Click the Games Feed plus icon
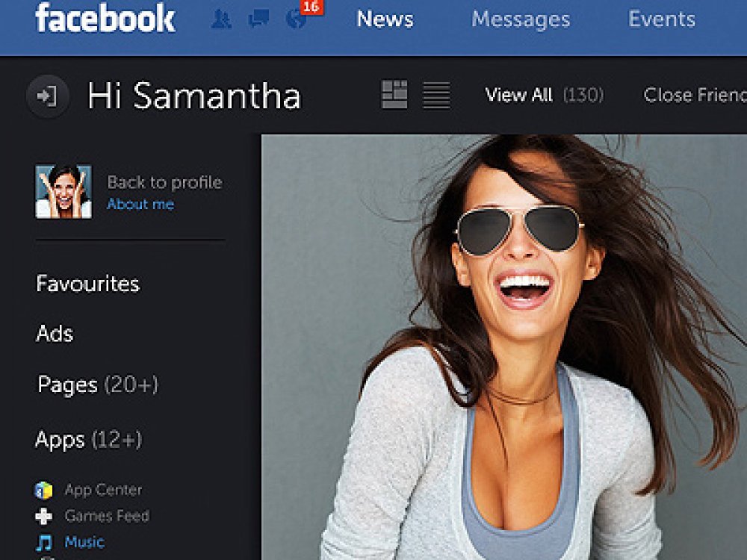This screenshot has height=560, width=747. [x=44, y=516]
